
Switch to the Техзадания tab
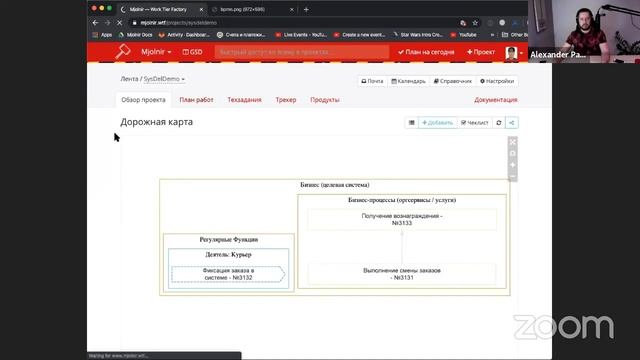(244, 100)
